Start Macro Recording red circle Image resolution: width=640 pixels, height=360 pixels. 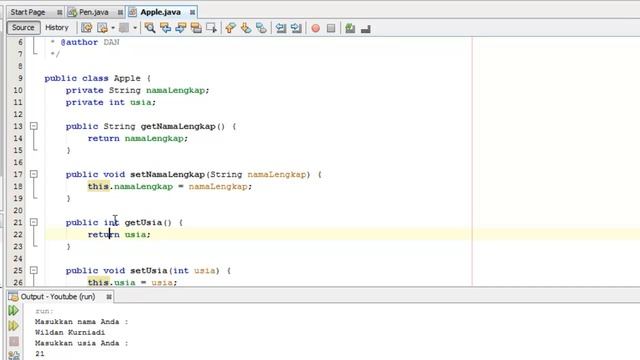316,28
